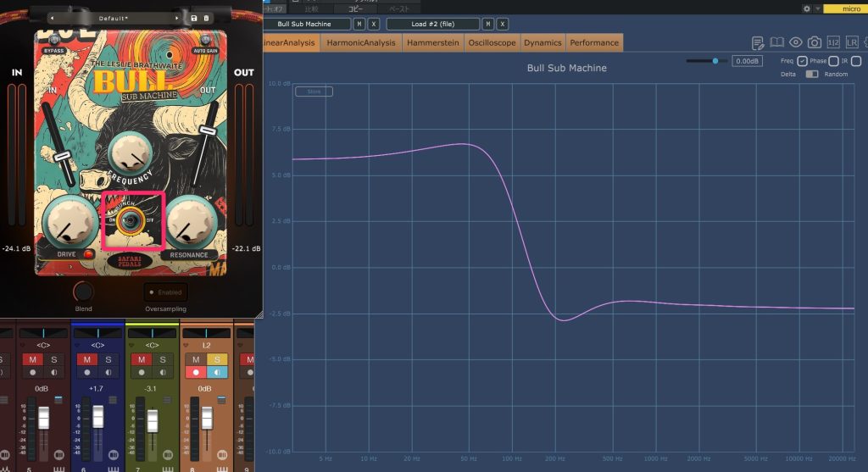This screenshot has height=472, width=868.
Task: Click the delete preset trash icon
Action: [206, 18]
